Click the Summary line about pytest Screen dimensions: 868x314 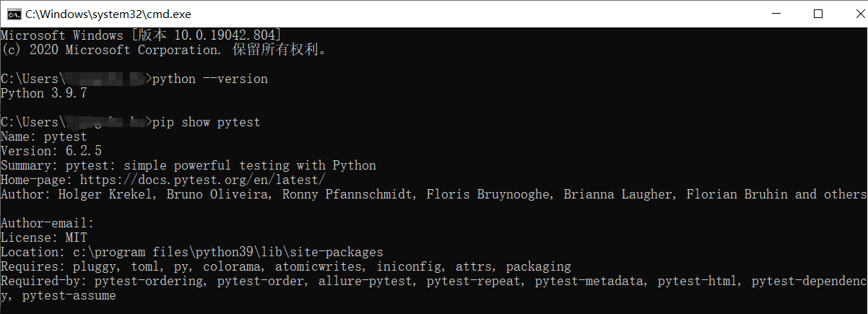(188, 165)
